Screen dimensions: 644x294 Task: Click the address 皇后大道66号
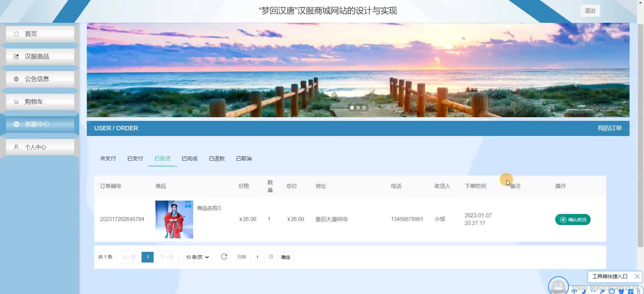[331, 219]
